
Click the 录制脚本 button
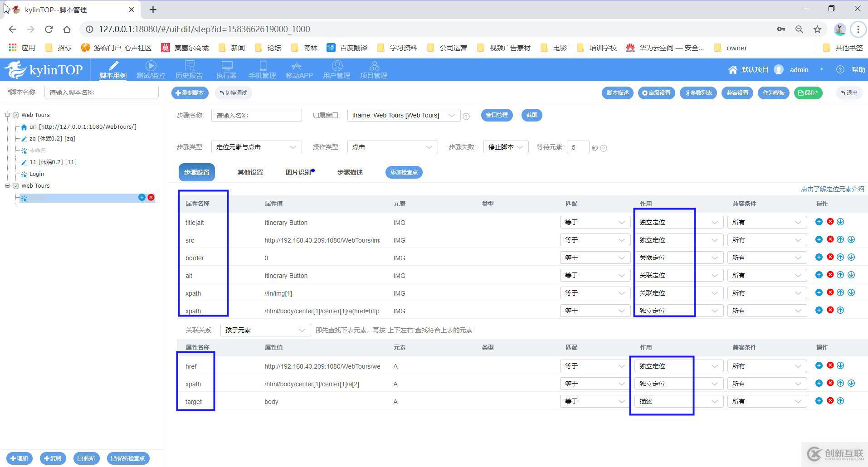pyautogui.click(x=190, y=93)
